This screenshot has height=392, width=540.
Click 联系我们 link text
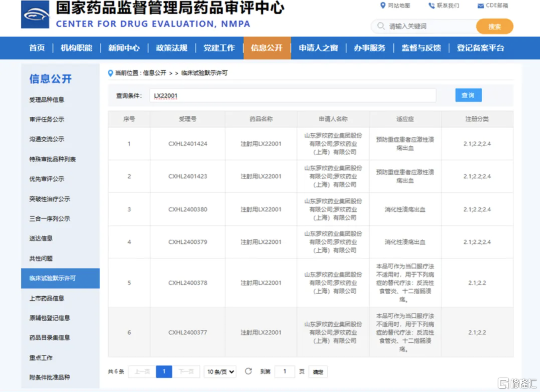[448, 6]
